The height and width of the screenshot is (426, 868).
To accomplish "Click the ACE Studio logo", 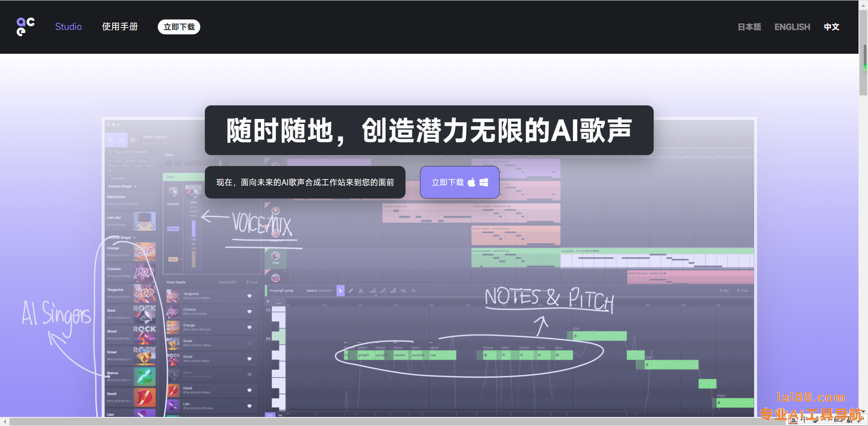I will click(x=25, y=27).
